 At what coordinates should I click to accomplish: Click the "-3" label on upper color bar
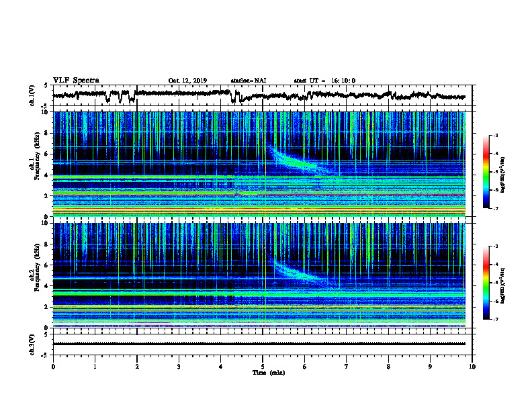496,135
